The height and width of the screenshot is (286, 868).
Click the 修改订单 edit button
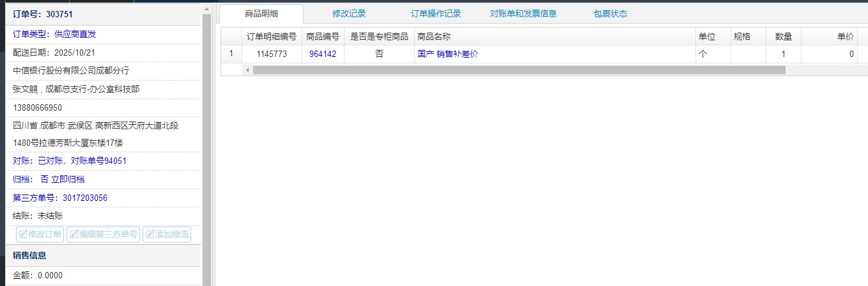(40, 234)
